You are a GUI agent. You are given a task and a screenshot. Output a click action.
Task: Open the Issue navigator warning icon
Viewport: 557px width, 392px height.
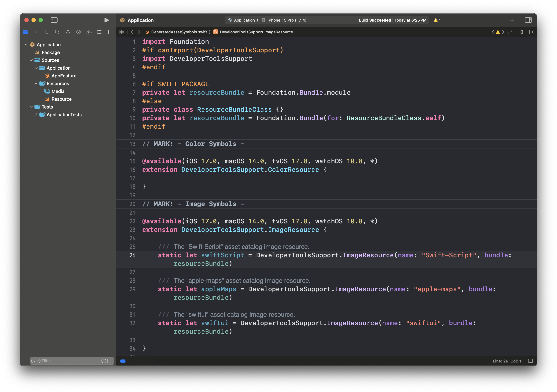[x=68, y=32]
